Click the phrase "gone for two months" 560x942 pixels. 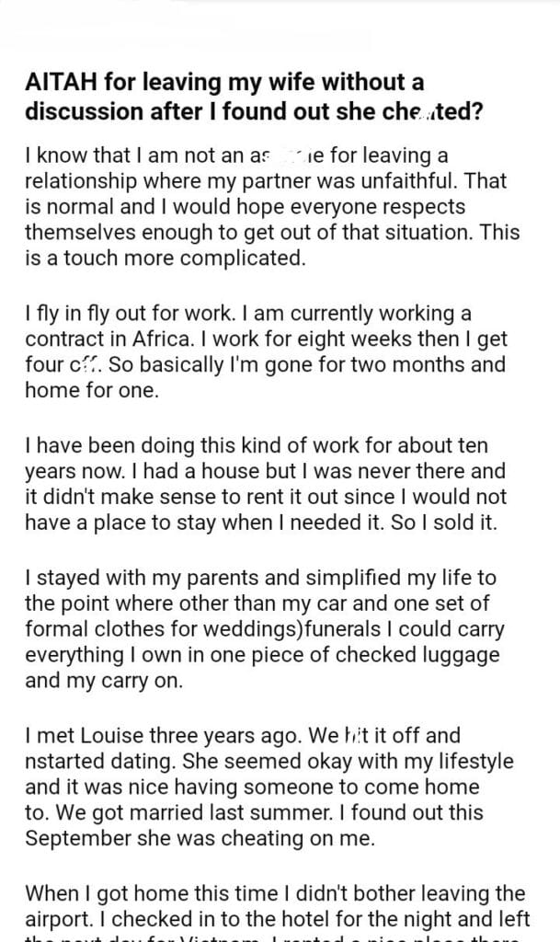tap(385, 364)
